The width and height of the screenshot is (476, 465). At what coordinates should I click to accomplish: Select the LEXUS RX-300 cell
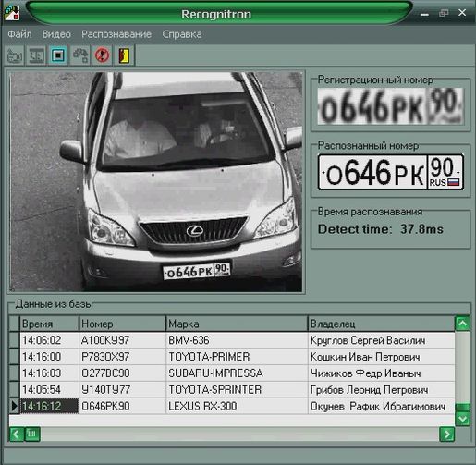237,406
